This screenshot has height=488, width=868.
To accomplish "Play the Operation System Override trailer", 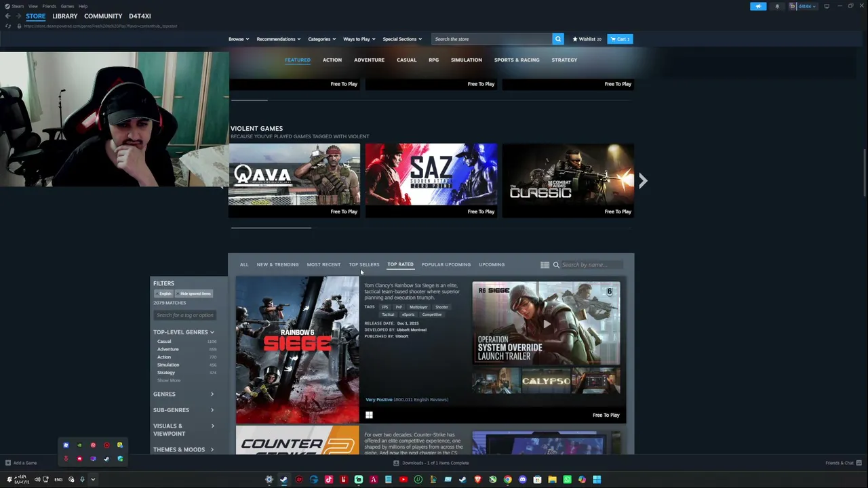I will (546, 323).
